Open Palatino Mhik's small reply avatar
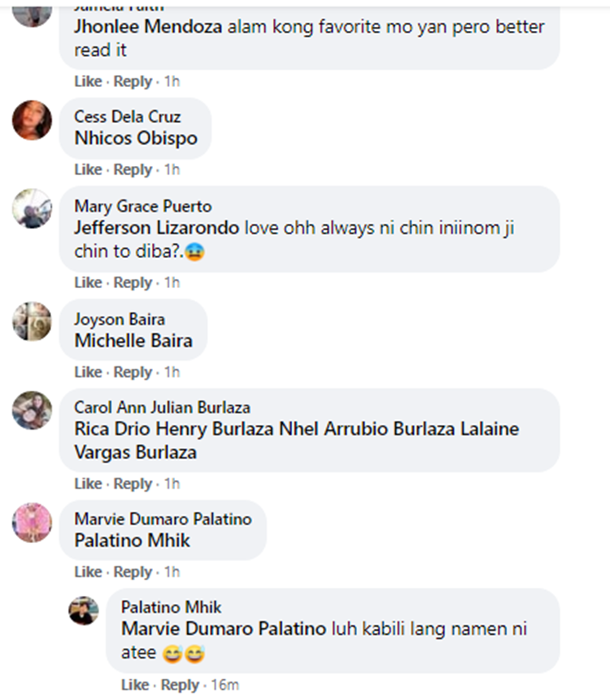Screen dimensions: 610x700 click(x=84, y=610)
